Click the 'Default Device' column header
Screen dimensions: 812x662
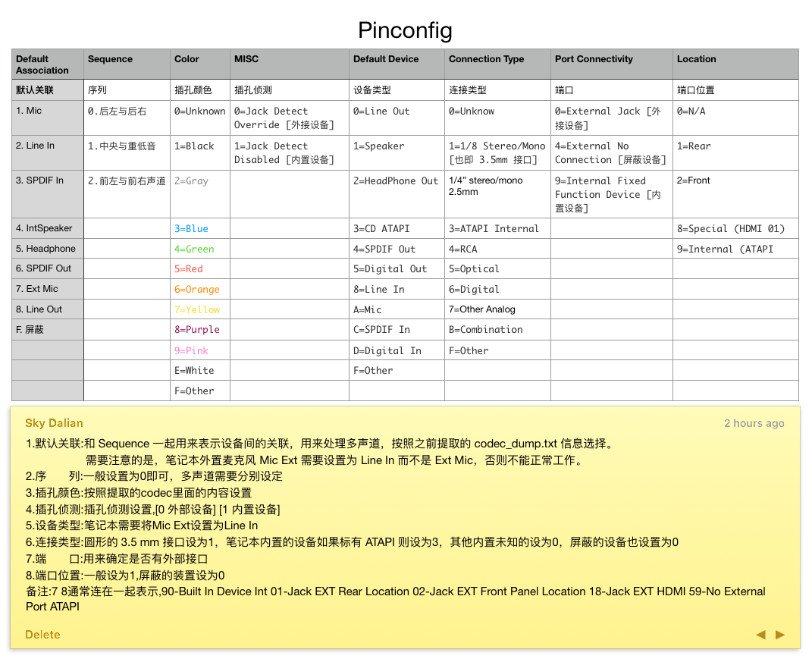(x=397, y=64)
